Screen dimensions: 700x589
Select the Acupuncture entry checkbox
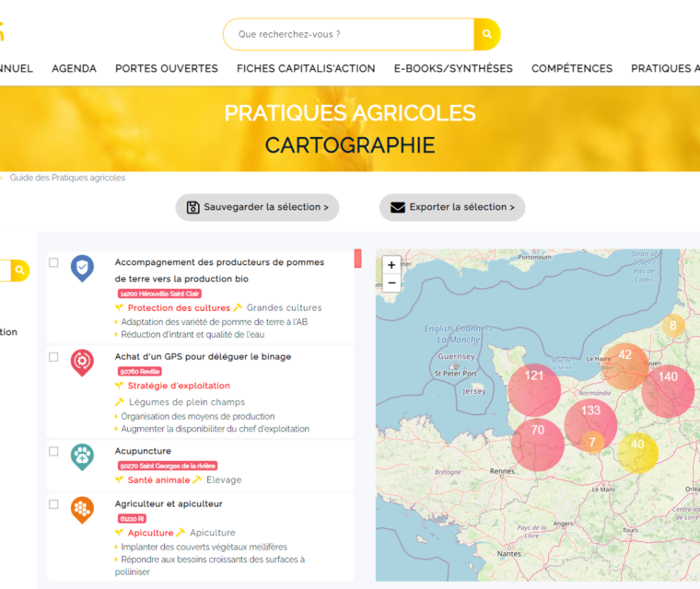[53, 452]
